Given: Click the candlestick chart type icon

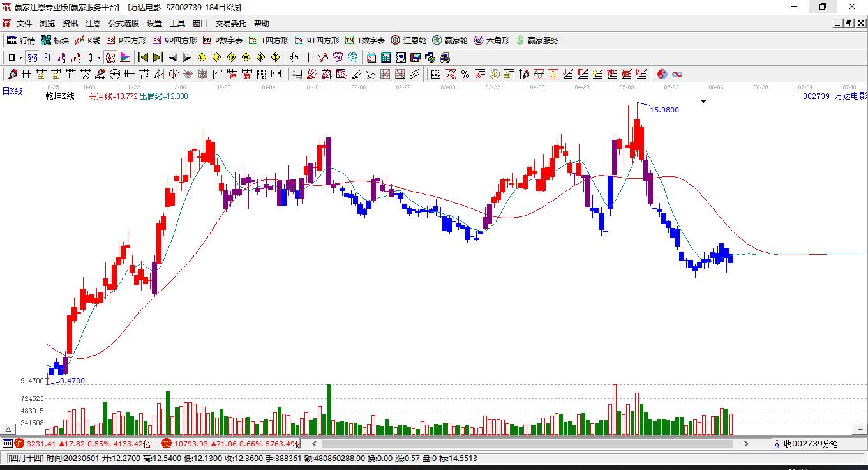Looking at the screenshot, I should click(x=90, y=57).
